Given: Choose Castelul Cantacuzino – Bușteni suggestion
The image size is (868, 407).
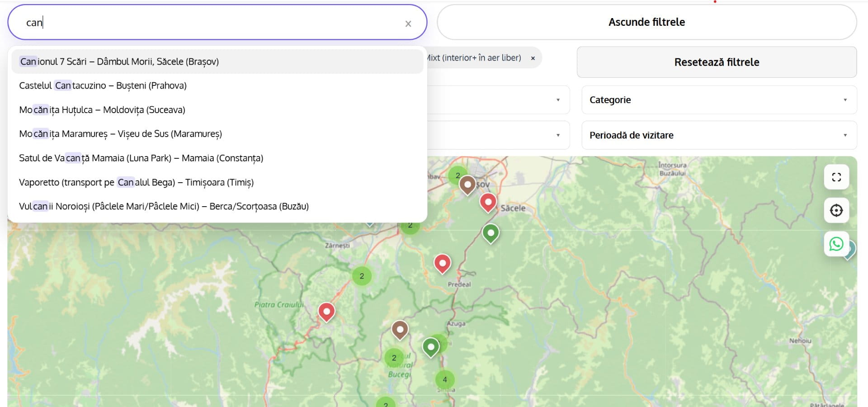Looking at the screenshot, I should [217, 85].
